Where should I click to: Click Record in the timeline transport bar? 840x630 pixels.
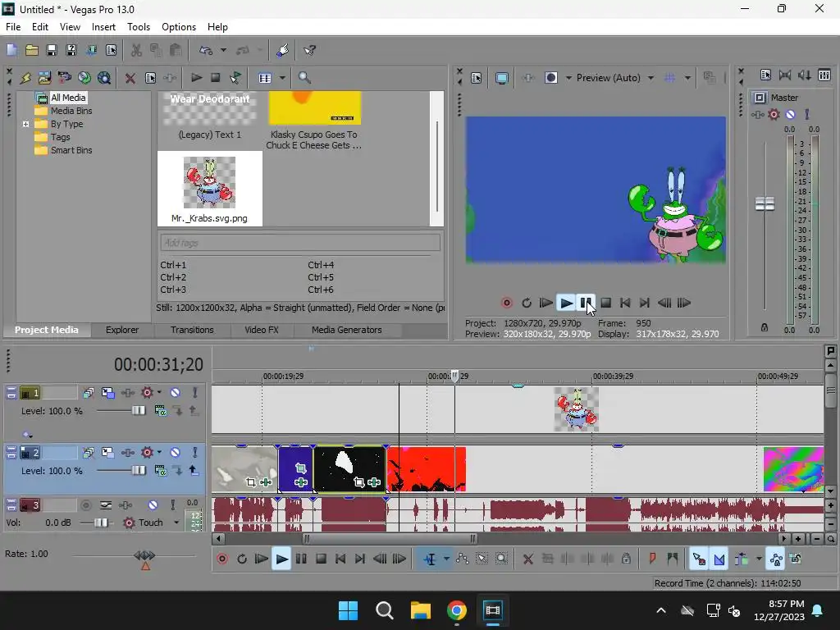click(221, 559)
